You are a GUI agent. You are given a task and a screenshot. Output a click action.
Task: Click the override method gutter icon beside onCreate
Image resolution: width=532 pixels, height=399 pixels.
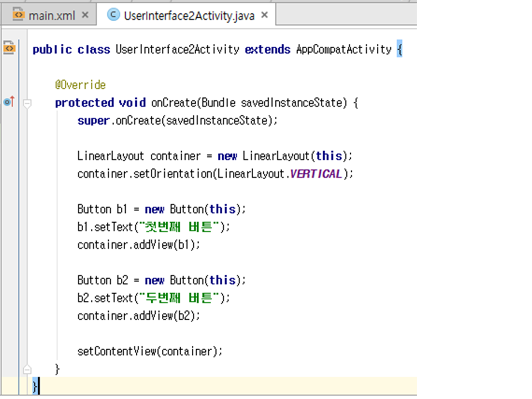(9, 102)
